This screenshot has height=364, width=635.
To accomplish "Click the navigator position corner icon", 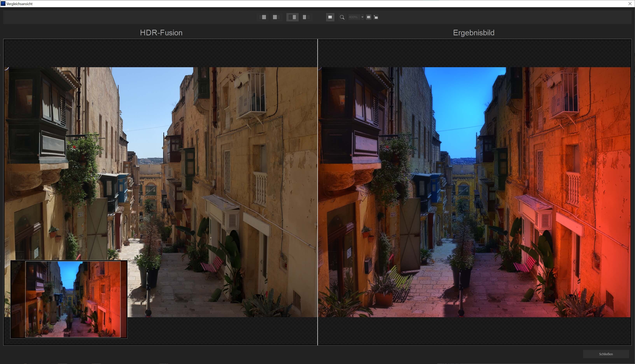I will pos(376,17).
